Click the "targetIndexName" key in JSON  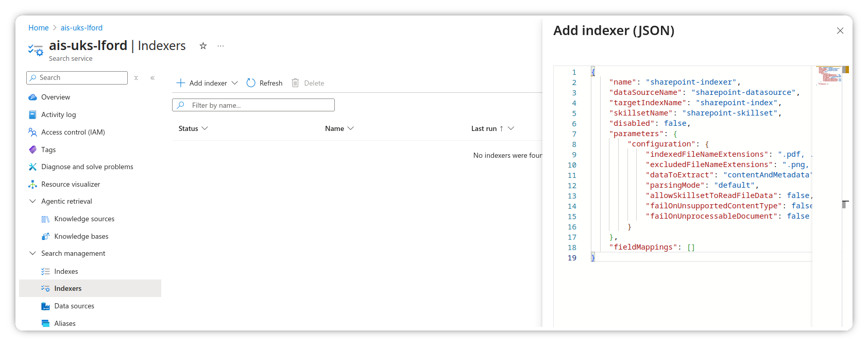coord(648,103)
